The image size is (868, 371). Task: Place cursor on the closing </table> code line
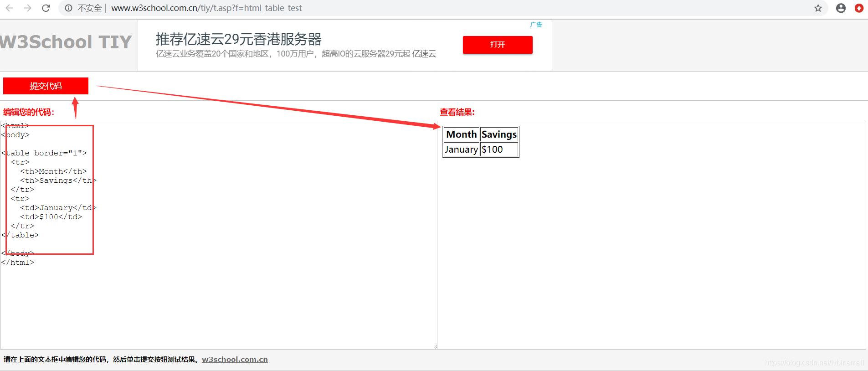(21, 235)
